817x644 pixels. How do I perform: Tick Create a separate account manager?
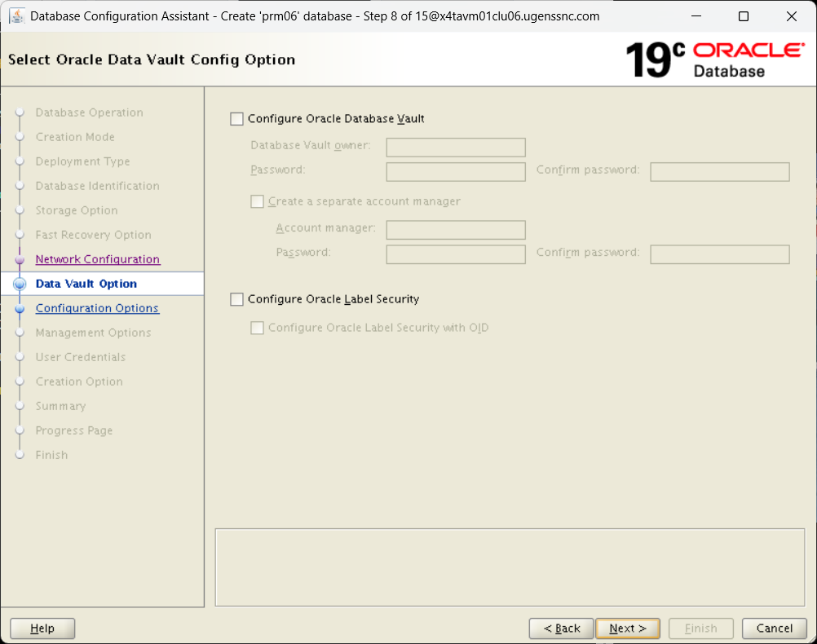pos(257,201)
